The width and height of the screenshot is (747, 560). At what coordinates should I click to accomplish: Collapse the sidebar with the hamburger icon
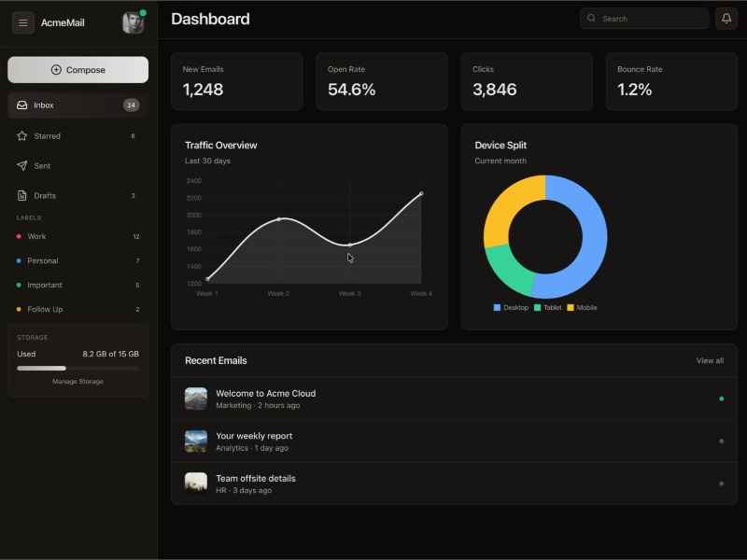coord(22,22)
